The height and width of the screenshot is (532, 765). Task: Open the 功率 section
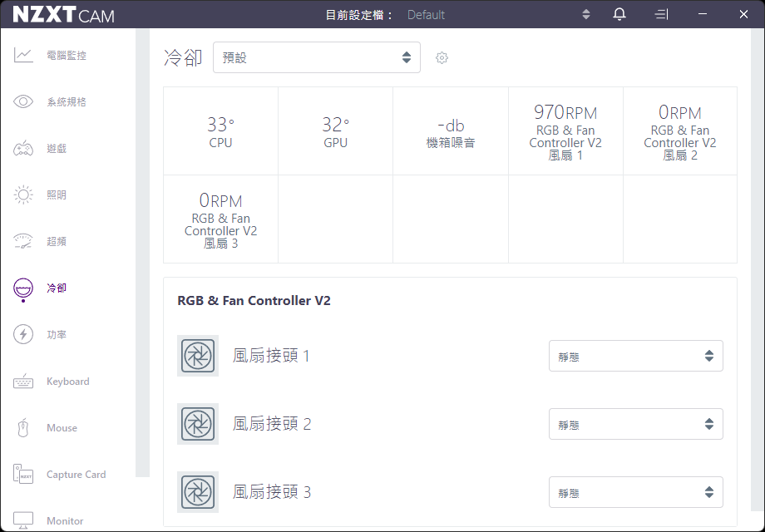(x=57, y=334)
